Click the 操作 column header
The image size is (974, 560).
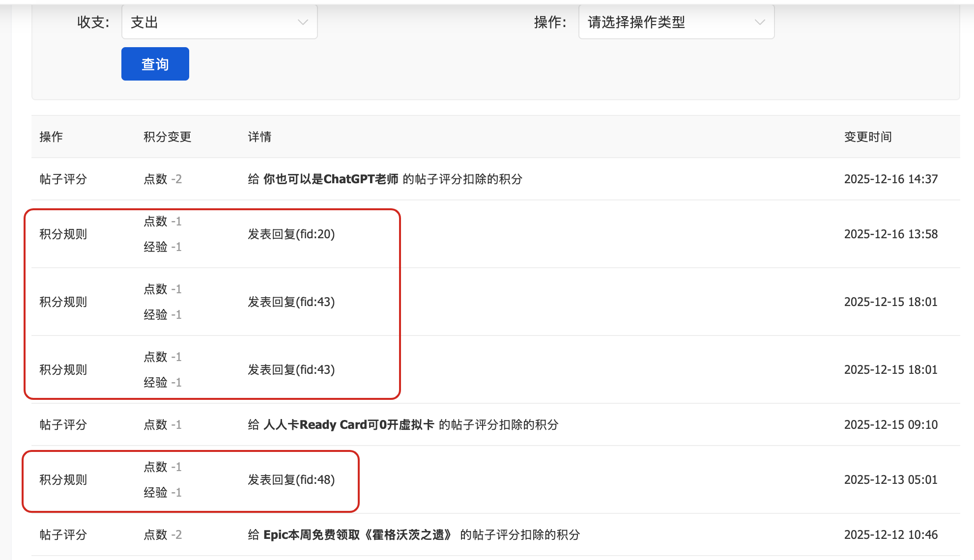51,137
